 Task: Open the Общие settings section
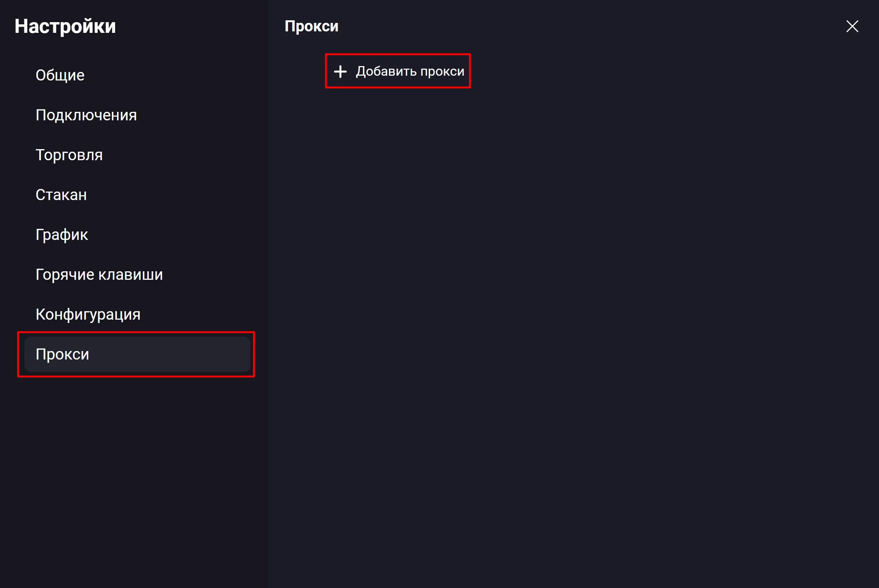coord(60,75)
